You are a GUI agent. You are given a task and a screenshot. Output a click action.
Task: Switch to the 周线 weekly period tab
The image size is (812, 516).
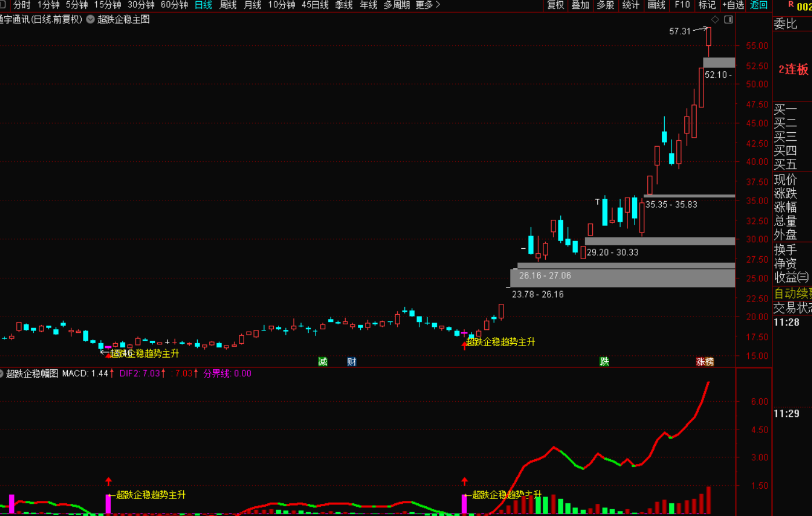click(228, 5)
